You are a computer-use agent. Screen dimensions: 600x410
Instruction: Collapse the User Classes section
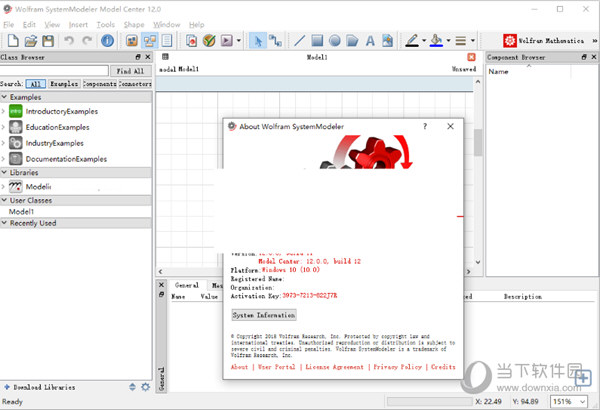(4, 200)
